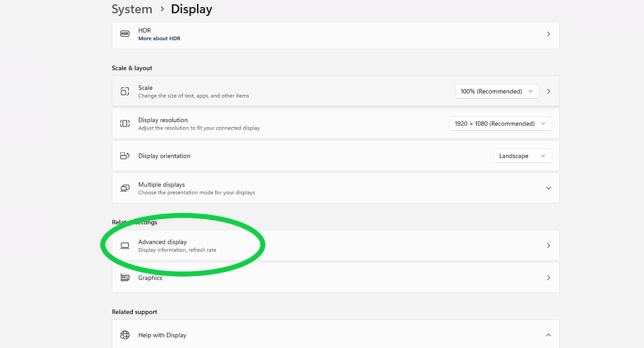Click the Help with Display label

click(x=162, y=335)
